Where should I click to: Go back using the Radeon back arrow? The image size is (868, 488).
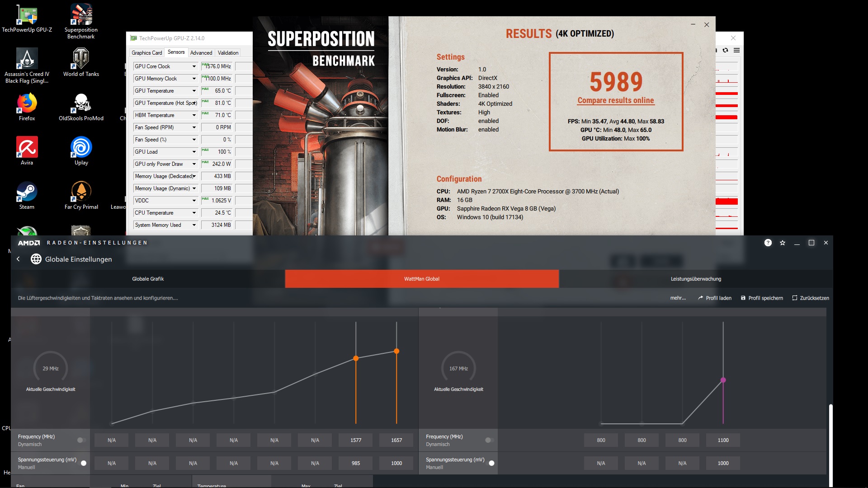18,259
